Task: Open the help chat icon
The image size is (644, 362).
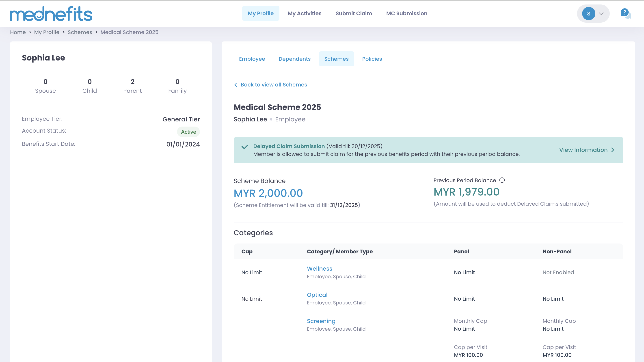Action: coord(625,13)
